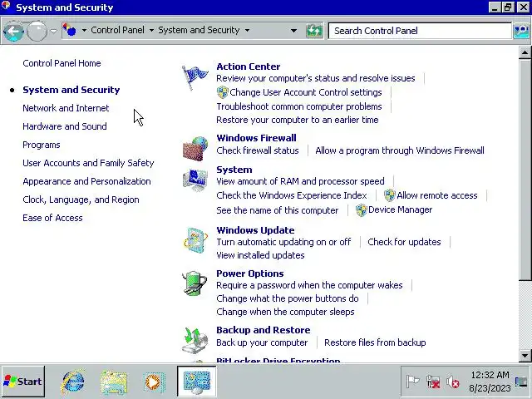Click Change when the computer sleeps
The width and height of the screenshot is (532, 399).
(285, 313)
